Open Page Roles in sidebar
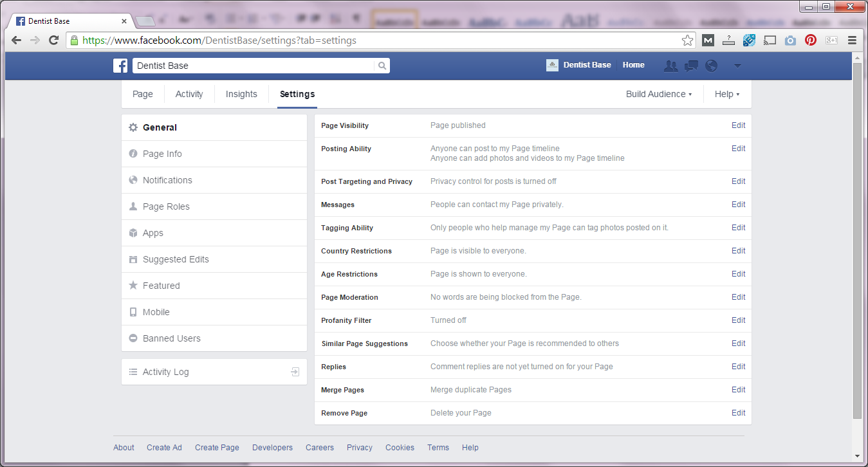Viewport: 868px width, 467px height. (214, 206)
